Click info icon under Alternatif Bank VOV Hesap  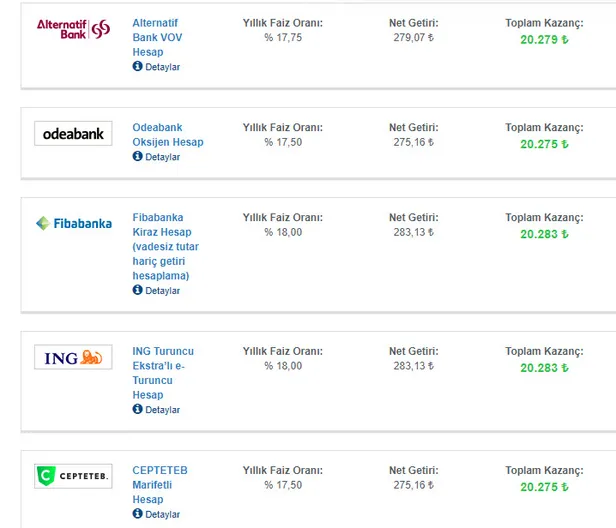[137, 67]
